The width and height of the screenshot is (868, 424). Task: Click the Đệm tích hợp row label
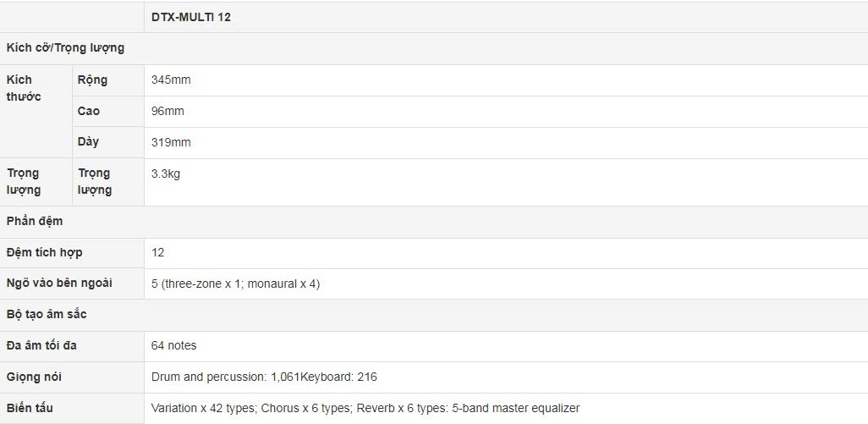45,253
